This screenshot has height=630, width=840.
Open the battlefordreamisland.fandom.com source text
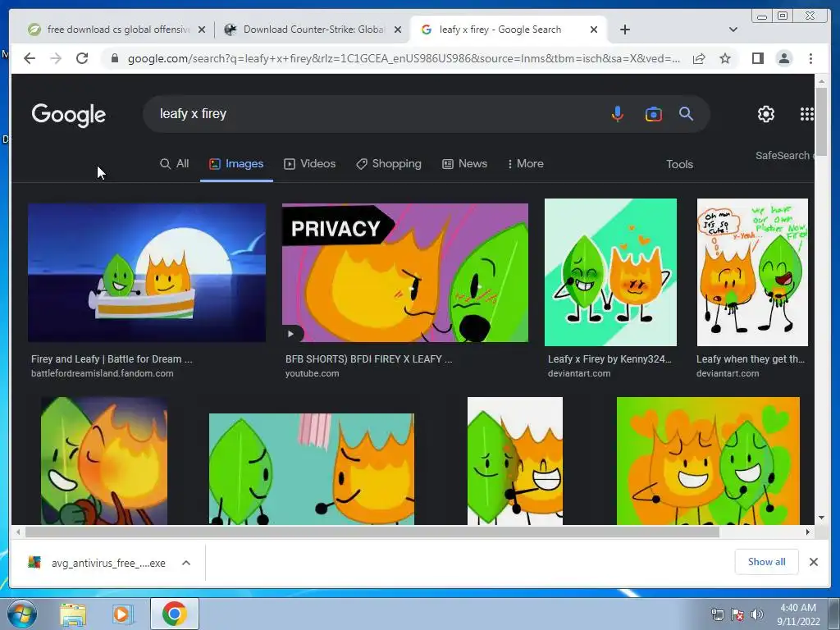[x=102, y=373]
